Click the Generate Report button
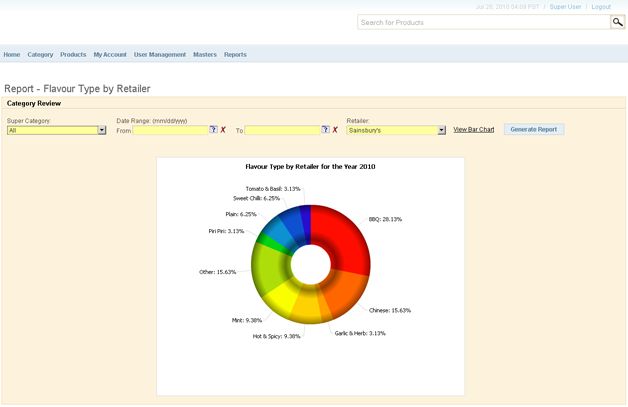Image resolution: width=628 pixels, height=407 pixels. click(534, 129)
